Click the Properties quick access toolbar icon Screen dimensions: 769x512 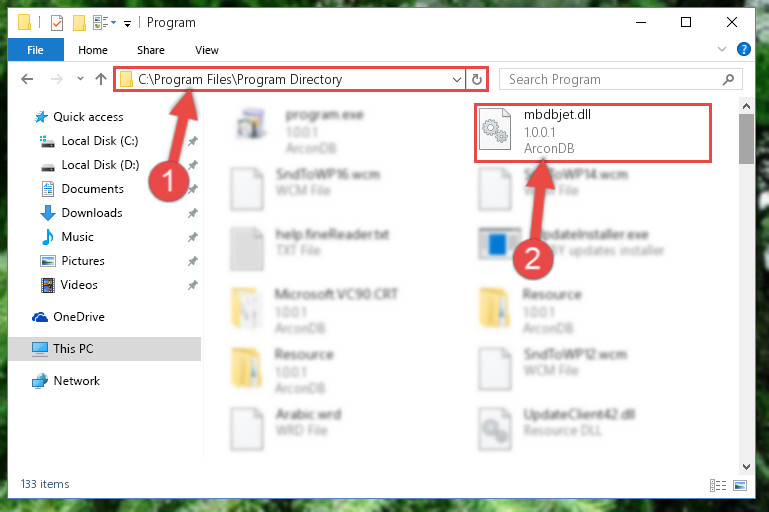[x=57, y=23]
